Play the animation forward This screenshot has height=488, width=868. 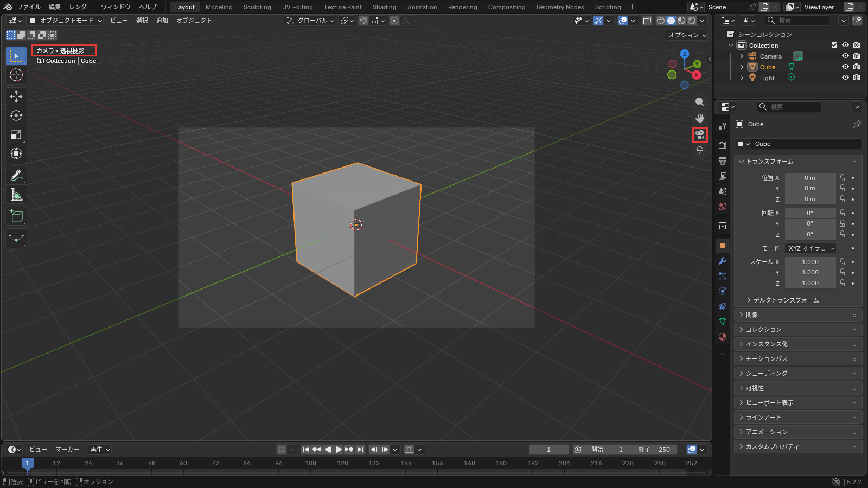click(x=338, y=450)
